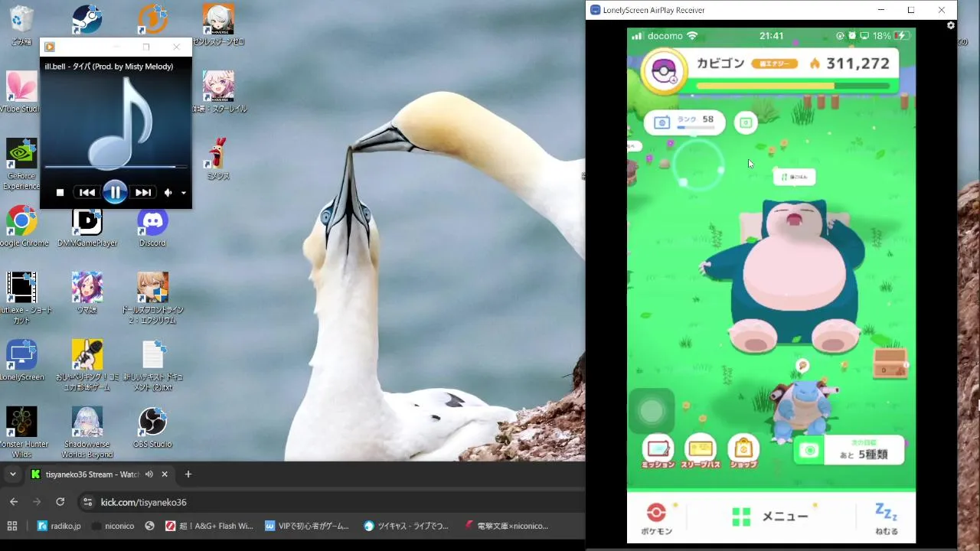Open the Dengeki Bunko niconico bookmark

(506, 526)
